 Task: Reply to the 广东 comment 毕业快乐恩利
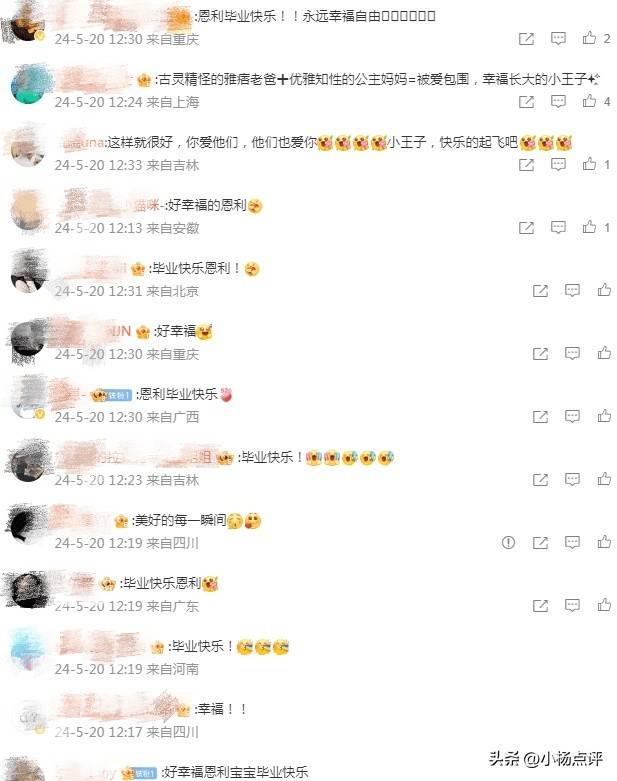tap(572, 605)
